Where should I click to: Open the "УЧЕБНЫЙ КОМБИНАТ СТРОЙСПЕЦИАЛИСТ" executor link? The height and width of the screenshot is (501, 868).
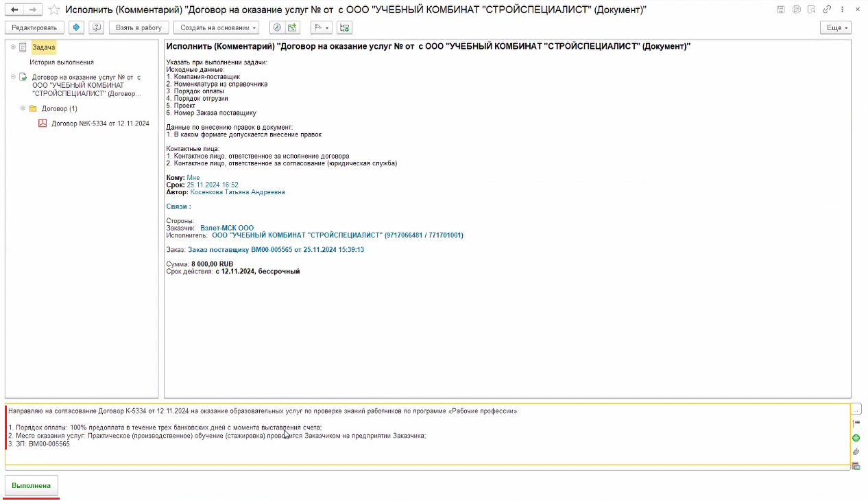coord(337,235)
